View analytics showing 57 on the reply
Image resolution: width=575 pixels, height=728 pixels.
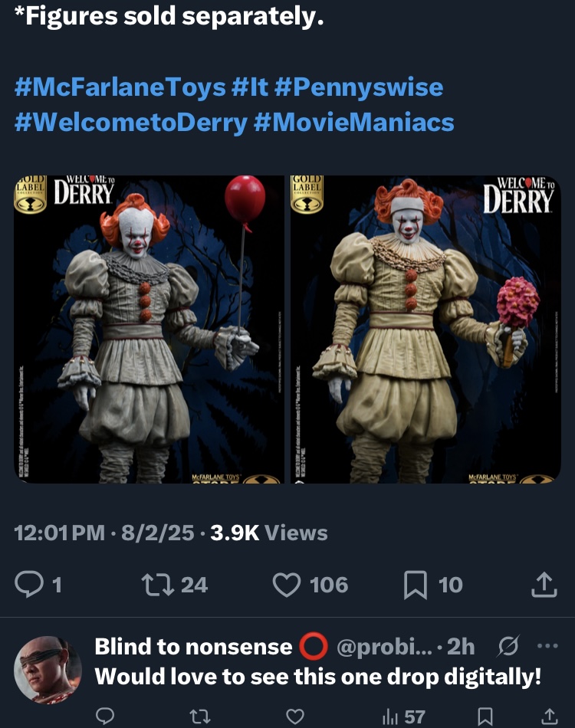click(x=403, y=717)
